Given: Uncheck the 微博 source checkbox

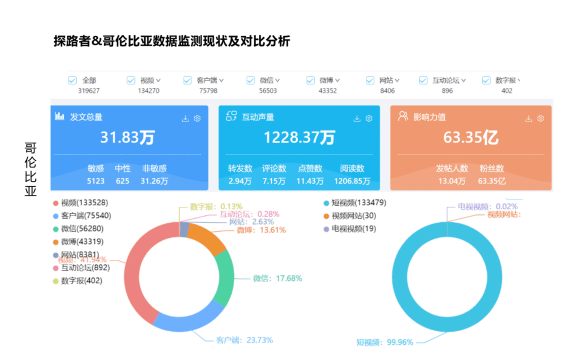Looking at the screenshot, I should pos(310,80).
